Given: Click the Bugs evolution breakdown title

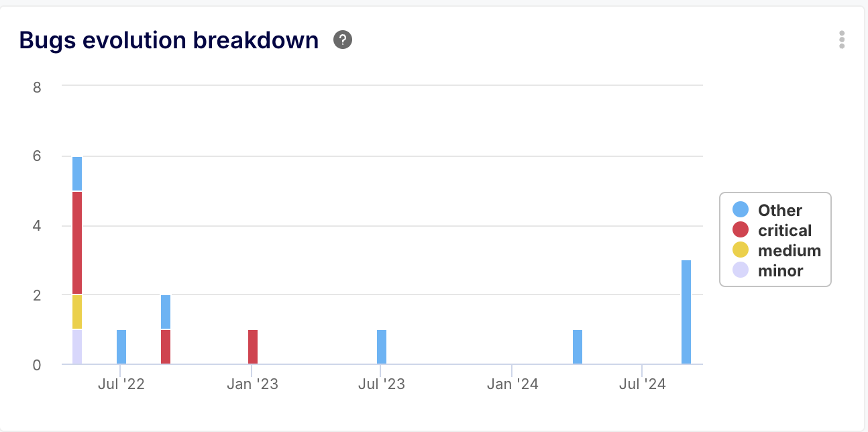Looking at the screenshot, I should coord(169,41).
